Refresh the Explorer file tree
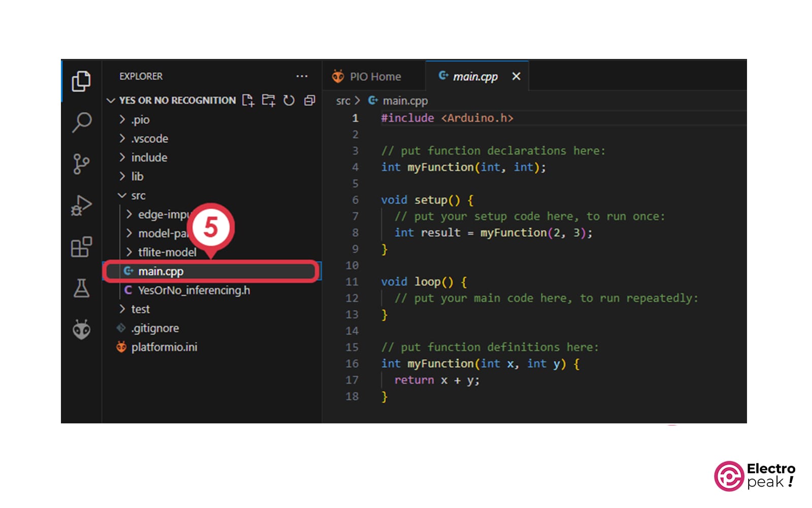The image size is (812, 508). [x=289, y=101]
